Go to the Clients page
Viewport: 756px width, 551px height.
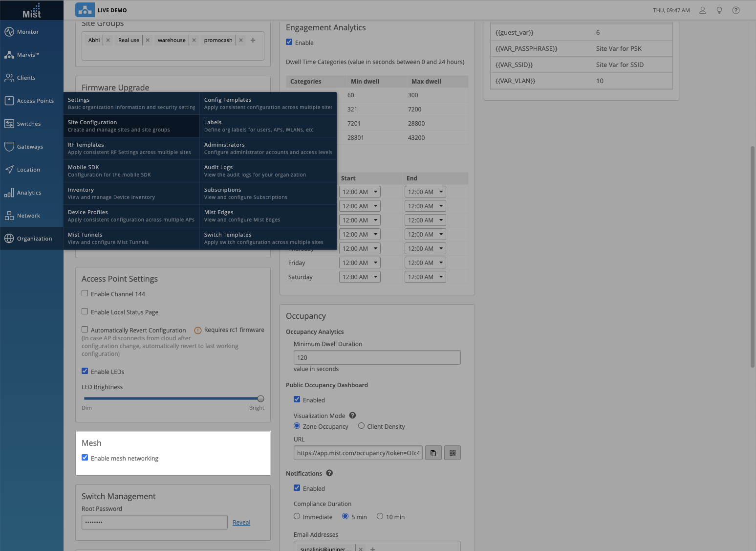[x=32, y=78]
